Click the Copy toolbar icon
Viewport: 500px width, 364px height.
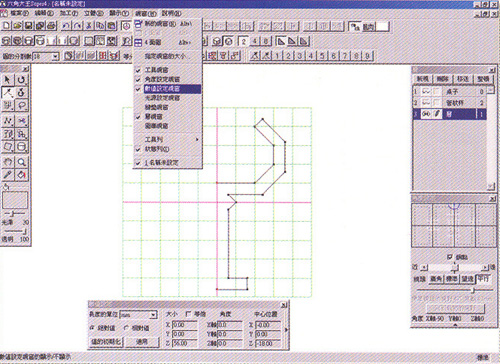(x=100, y=26)
